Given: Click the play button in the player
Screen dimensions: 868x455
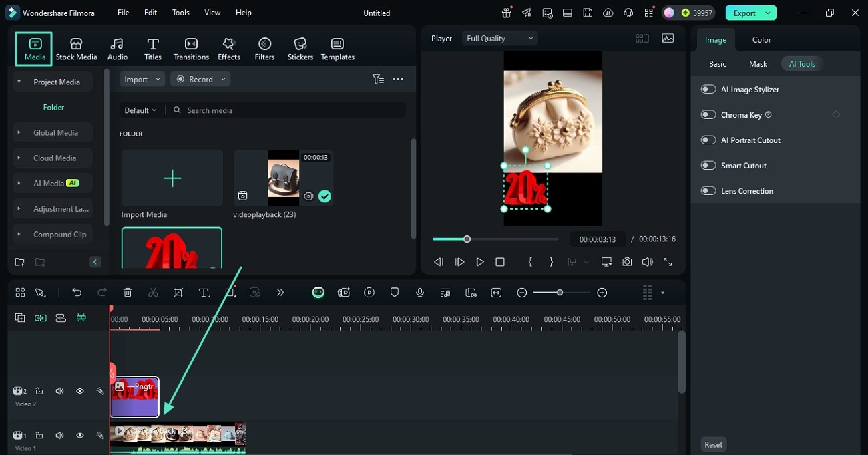Looking at the screenshot, I should (479, 262).
